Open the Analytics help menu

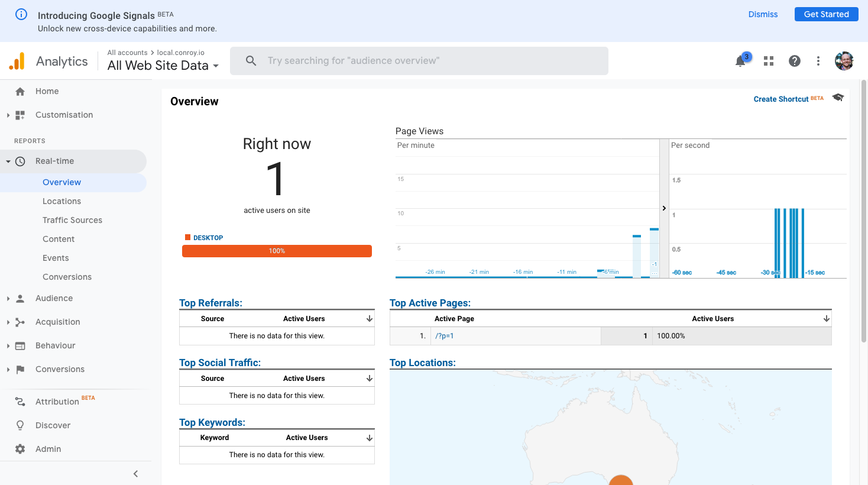click(794, 60)
